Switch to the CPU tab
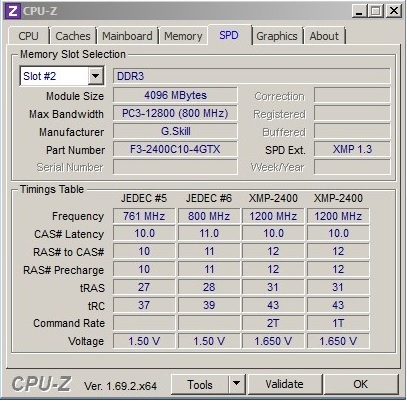The height and width of the screenshot is (401, 407). (x=29, y=36)
